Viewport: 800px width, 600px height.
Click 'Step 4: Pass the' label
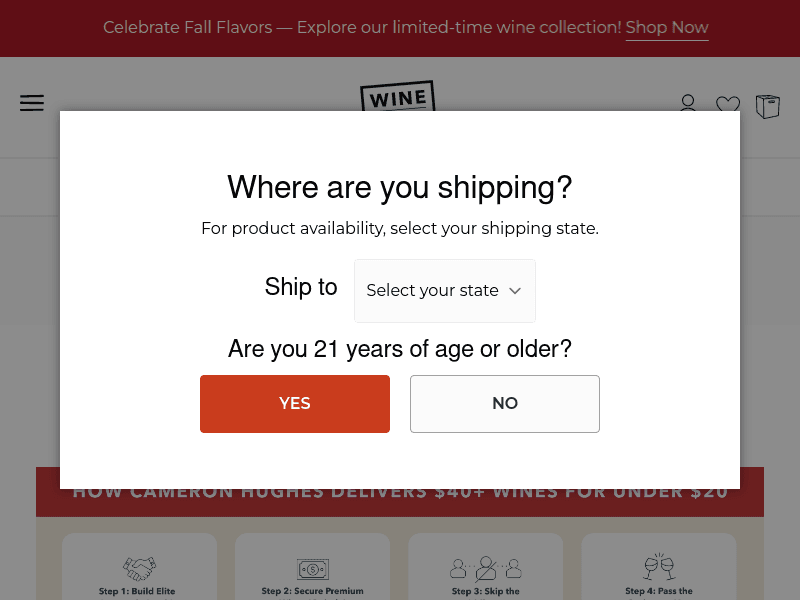pyautogui.click(x=659, y=591)
